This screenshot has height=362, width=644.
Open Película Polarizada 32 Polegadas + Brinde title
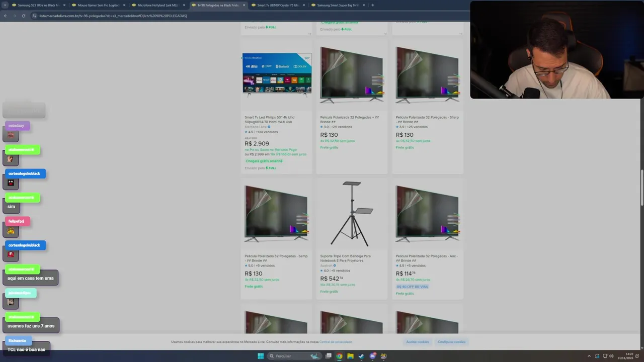(350, 119)
